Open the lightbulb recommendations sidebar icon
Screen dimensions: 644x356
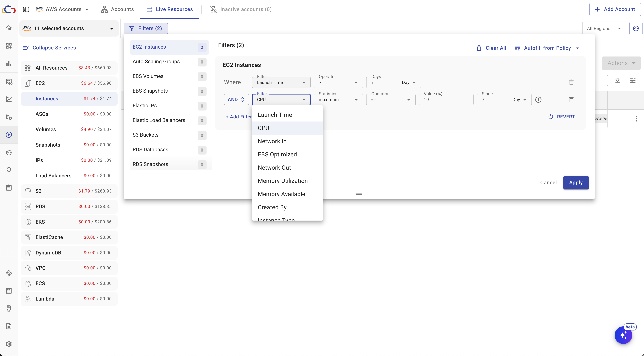(9, 170)
